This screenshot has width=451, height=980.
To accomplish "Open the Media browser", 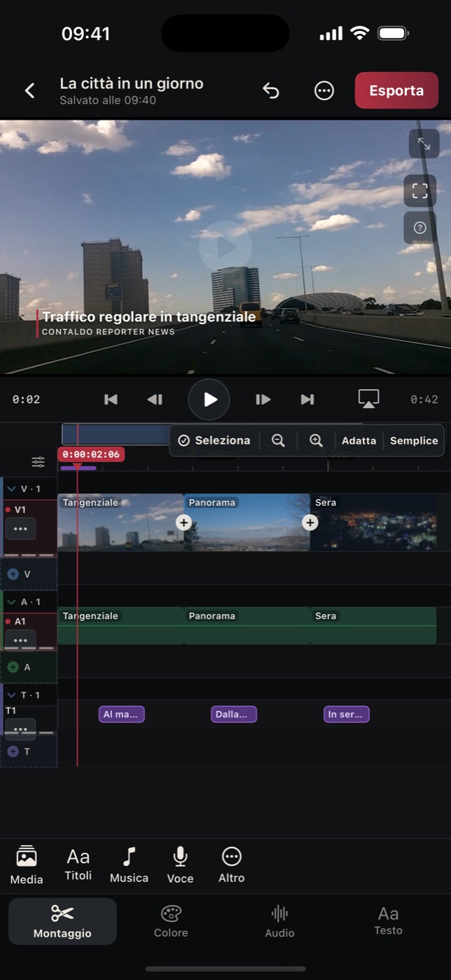I will click(x=27, y=864).
